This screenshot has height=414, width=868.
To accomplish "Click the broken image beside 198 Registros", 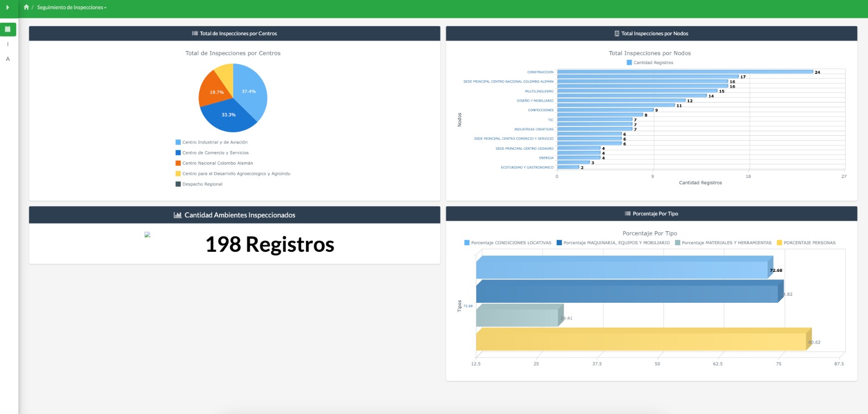I will point(147,235).
